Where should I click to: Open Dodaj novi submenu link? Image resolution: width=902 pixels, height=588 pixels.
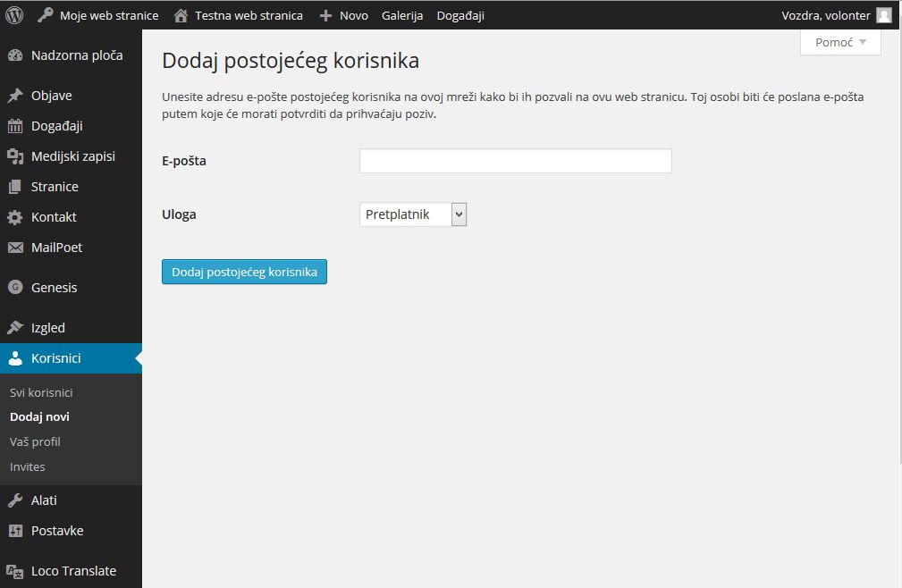coord(39,416)
